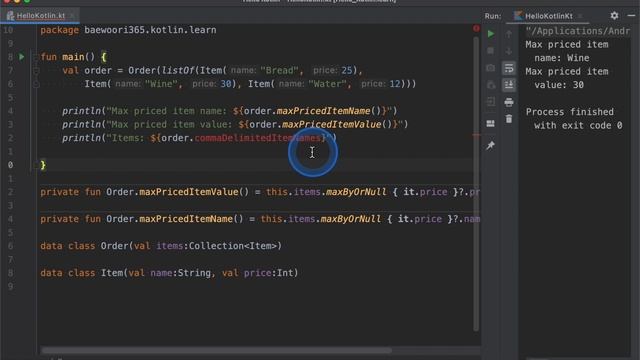Click listOf call in order line
640x360 pixels.
178,70
